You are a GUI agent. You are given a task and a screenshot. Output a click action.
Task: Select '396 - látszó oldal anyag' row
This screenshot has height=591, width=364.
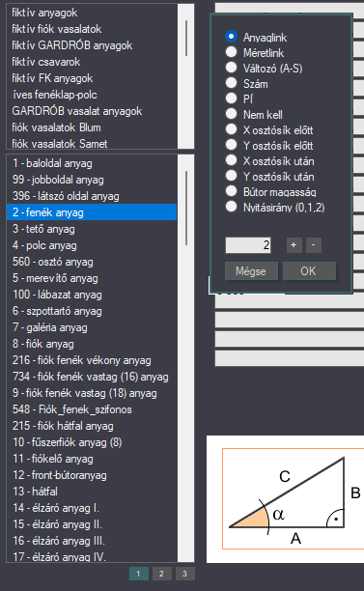92,196
